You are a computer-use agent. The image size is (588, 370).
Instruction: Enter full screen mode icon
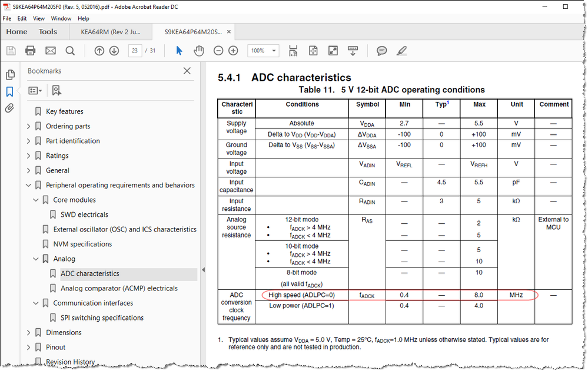333,51
